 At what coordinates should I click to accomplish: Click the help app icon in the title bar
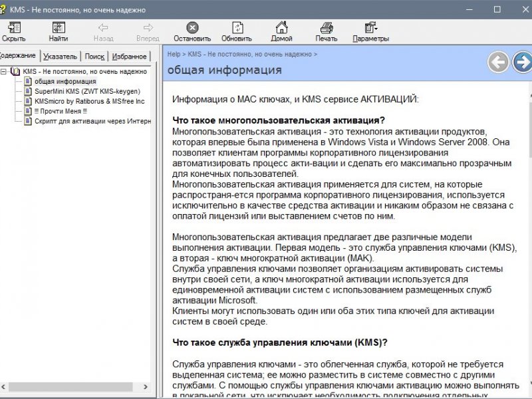pyautogui.click(x=2, y=9)
